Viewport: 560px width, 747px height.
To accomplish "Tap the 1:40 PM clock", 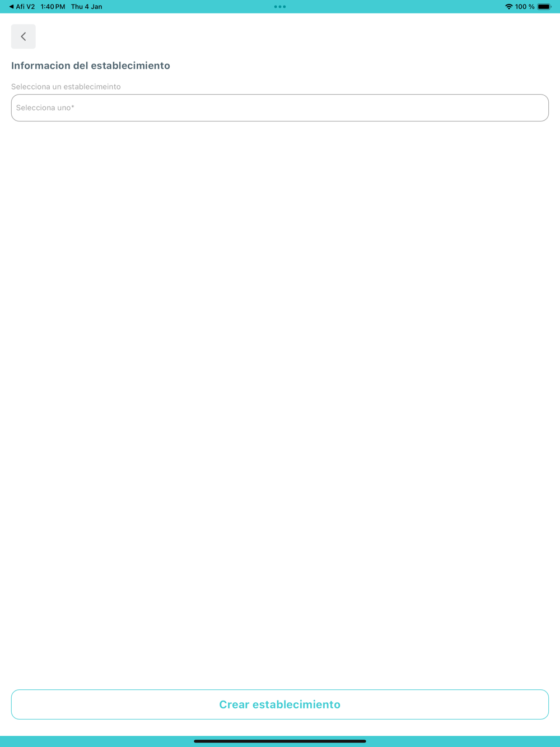I will [53, 7].
